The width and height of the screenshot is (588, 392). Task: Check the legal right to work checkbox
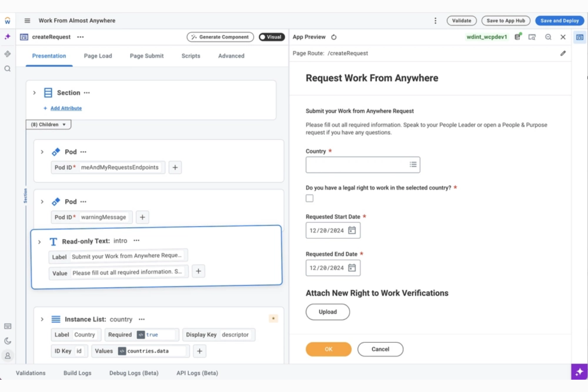coord(309,198)
